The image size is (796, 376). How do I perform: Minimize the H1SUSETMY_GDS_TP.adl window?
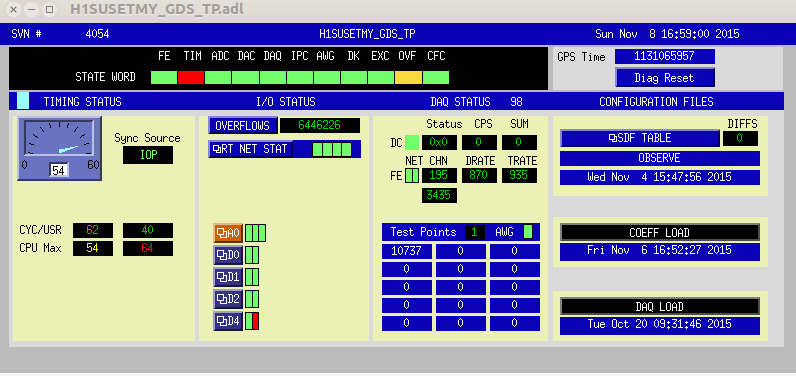pyautogui.click(x=31, y=9)
